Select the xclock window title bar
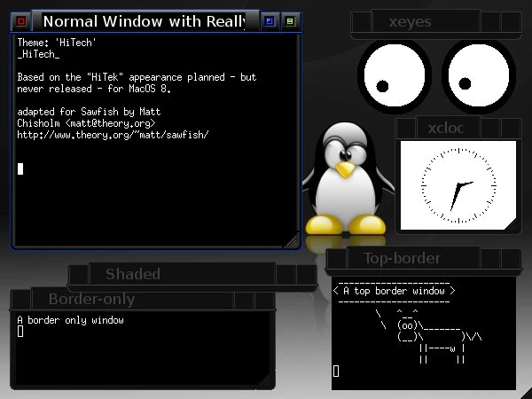Image resolution: width=532 pixels, height=399 pixels. coord(446,128)
